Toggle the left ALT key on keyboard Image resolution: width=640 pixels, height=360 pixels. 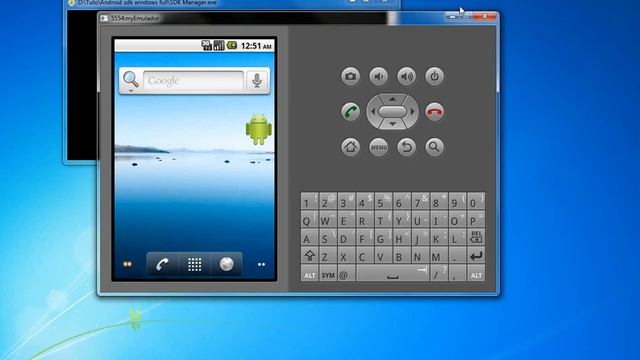click(309, 273)
